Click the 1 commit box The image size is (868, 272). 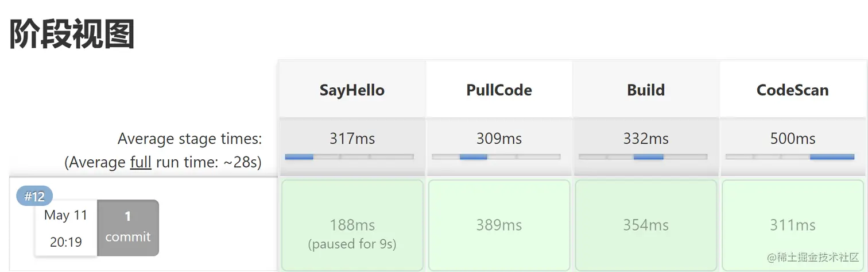click(x=128, y=227)
